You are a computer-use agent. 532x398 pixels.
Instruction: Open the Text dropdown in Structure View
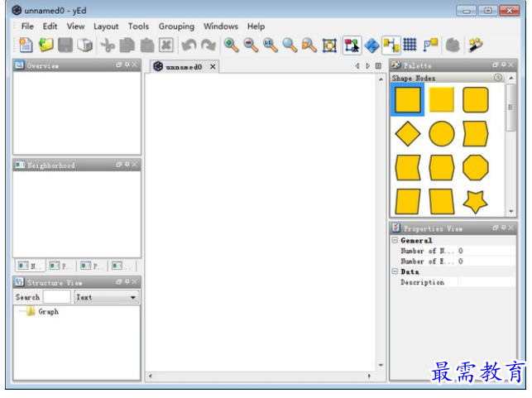[107, 297]
